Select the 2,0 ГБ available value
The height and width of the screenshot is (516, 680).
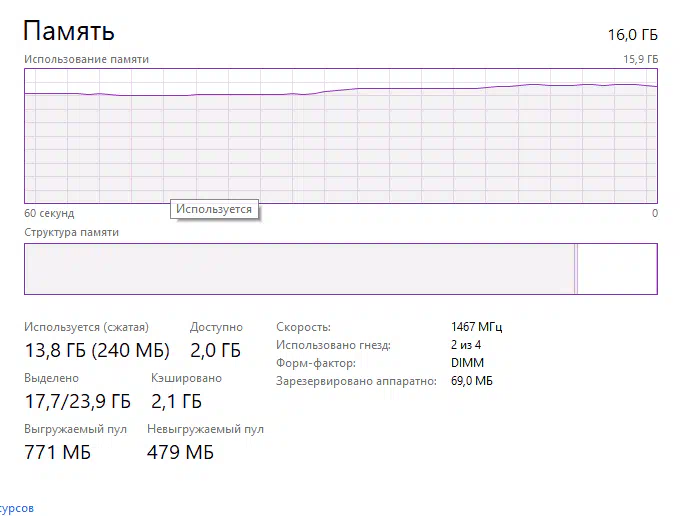(x=216, y=350)
